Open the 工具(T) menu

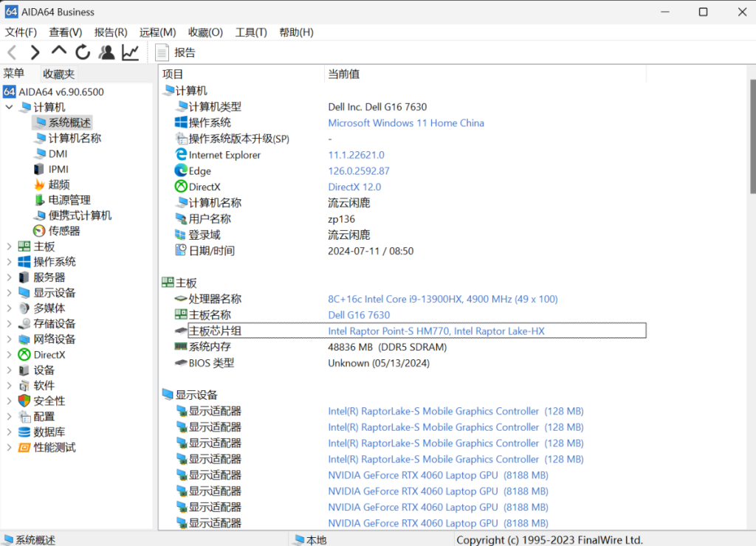click(x=251, y=32)
